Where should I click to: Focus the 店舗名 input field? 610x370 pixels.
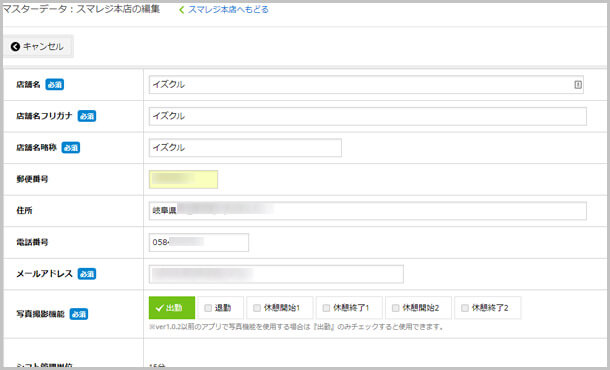366,84
